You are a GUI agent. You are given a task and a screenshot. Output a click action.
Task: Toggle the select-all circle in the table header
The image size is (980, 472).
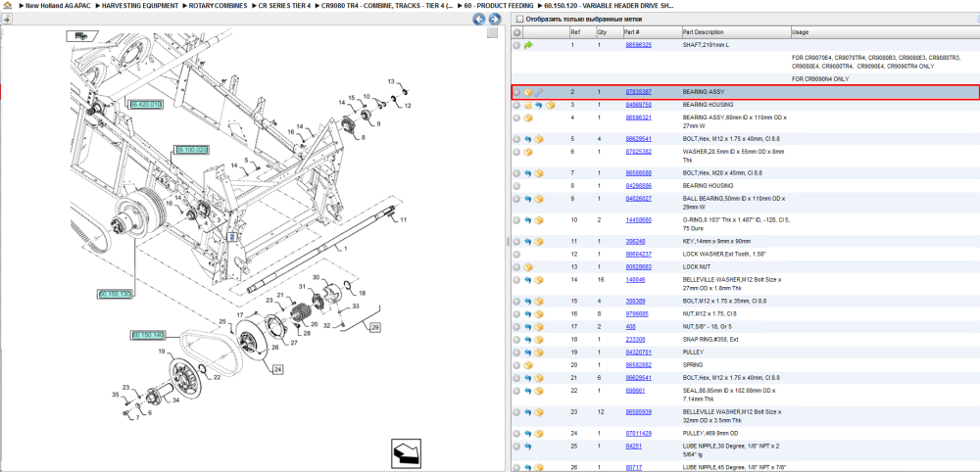click(x=516, y=32)
